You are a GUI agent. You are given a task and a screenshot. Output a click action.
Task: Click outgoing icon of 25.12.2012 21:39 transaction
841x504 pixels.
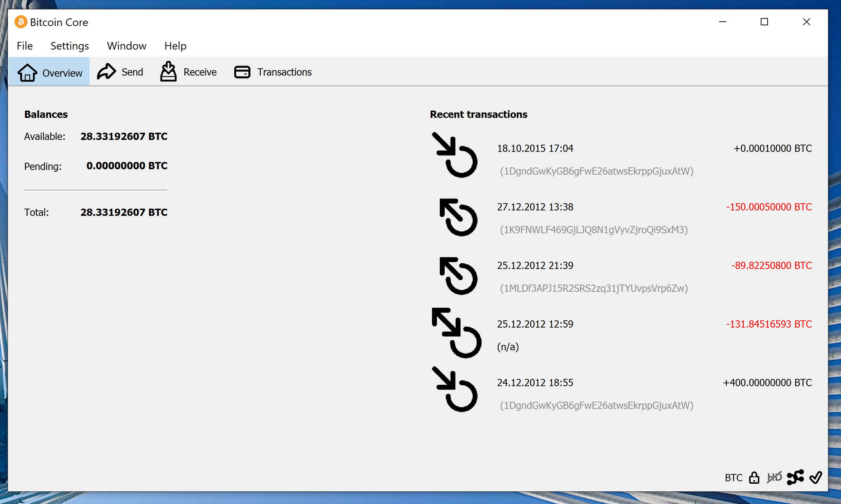point(458,276)
